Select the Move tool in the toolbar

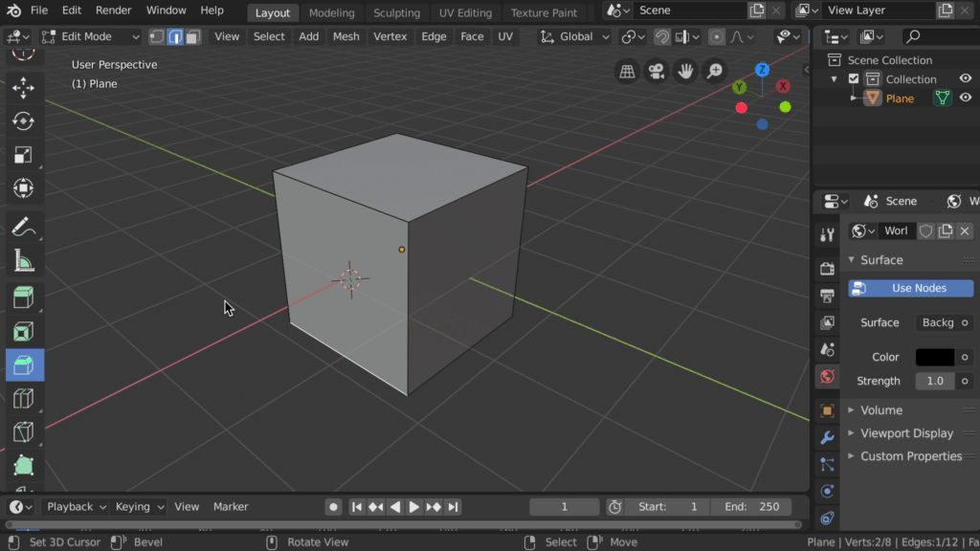[24, 88]
